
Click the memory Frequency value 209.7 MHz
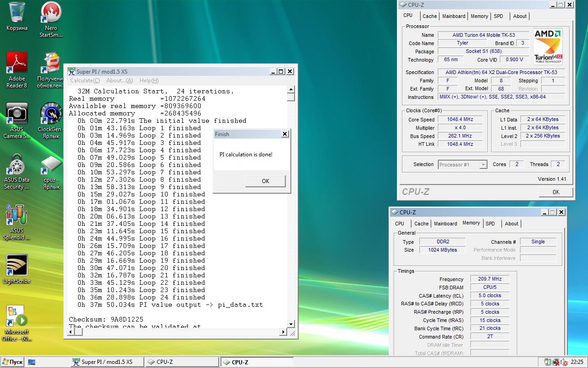490,279
